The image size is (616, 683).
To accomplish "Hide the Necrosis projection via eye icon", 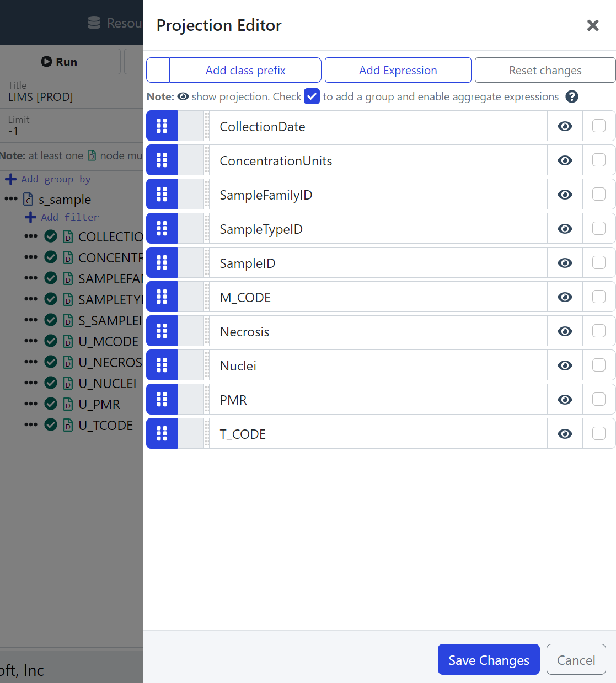I will click(565, 331).
